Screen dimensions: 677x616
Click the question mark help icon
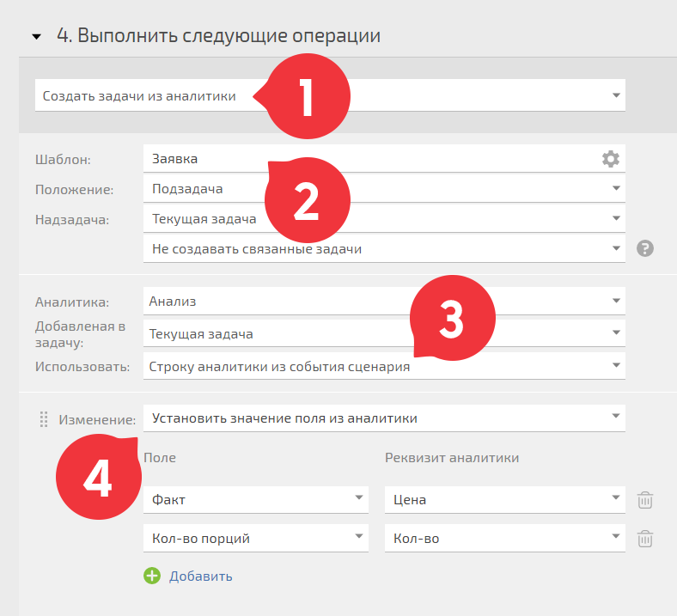pyautogui.click(x=645, y=248)
